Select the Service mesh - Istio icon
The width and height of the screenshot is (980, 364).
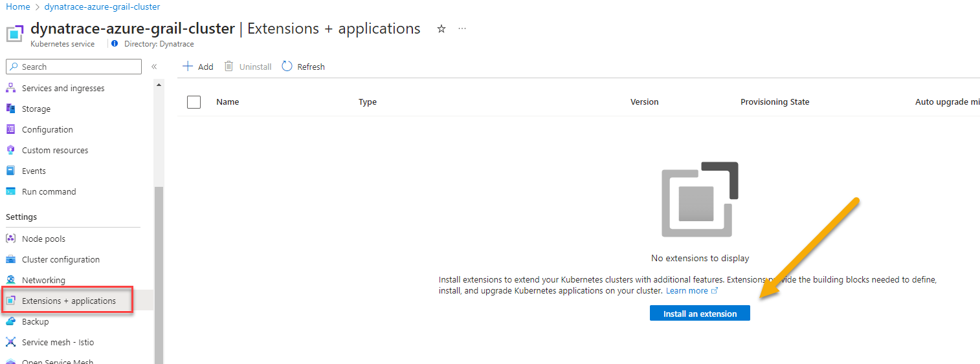click(x=10, y=342)
